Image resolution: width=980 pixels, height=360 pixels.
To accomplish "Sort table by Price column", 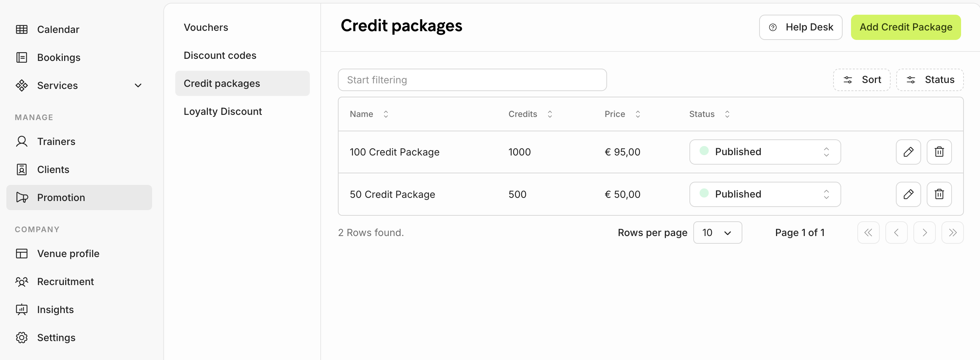I will coord(638,114).
